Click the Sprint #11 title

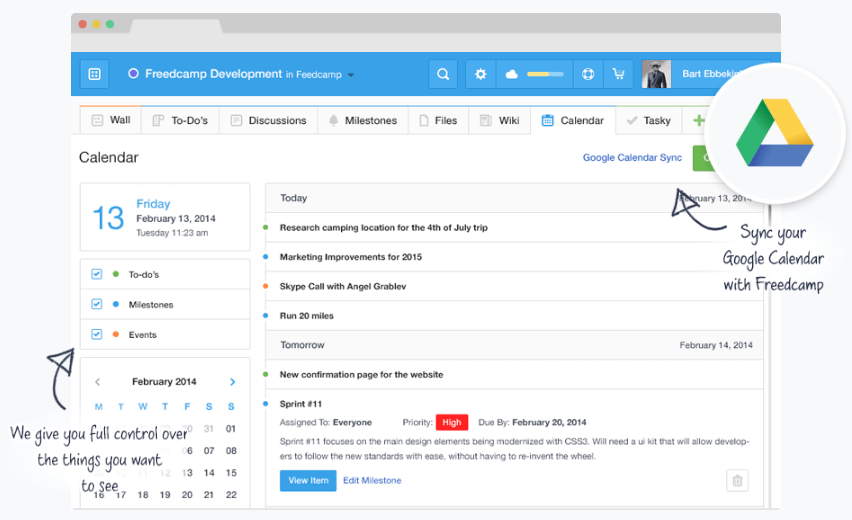(x=300, y=404)
